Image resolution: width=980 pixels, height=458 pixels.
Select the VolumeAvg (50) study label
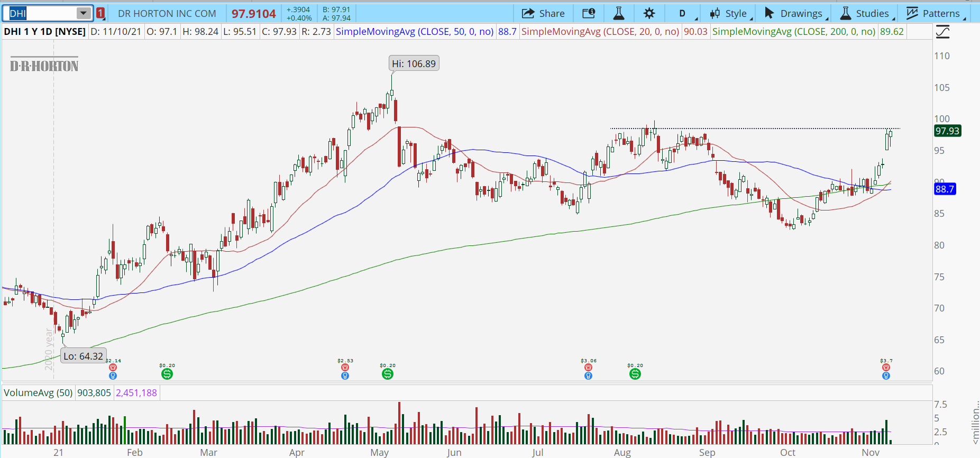pyautogui.click(x=38, y=393)
